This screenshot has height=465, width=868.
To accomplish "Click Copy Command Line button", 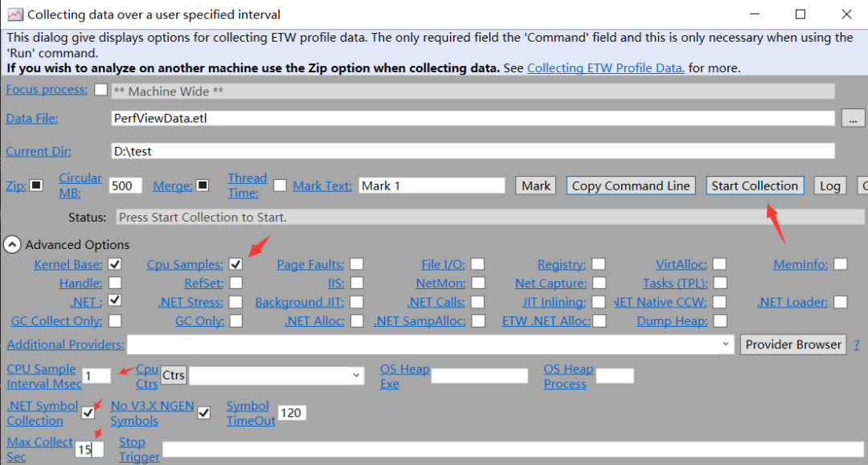I will pos(631,186).
